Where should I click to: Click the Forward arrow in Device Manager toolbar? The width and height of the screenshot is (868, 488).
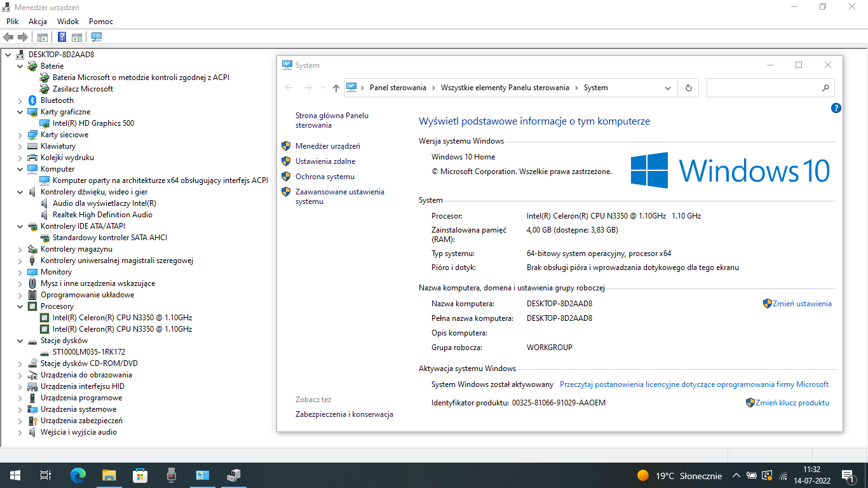click(x=23, y=37)
